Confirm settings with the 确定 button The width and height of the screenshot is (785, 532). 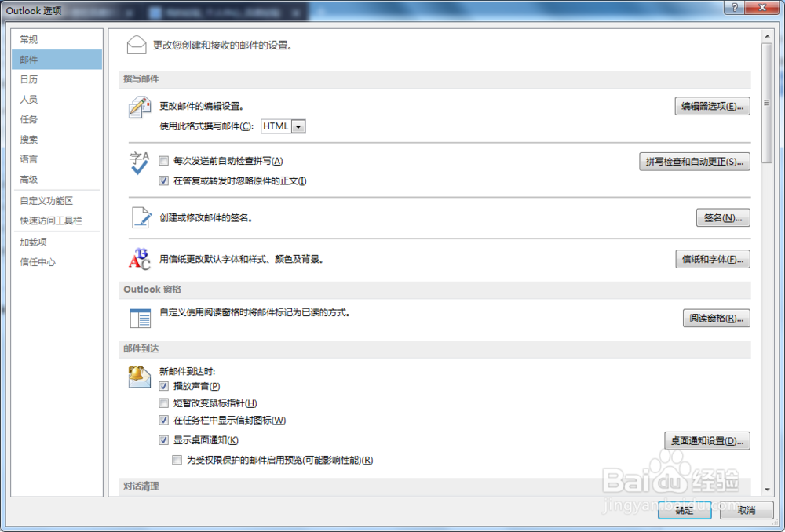click(x=684, y=511)
